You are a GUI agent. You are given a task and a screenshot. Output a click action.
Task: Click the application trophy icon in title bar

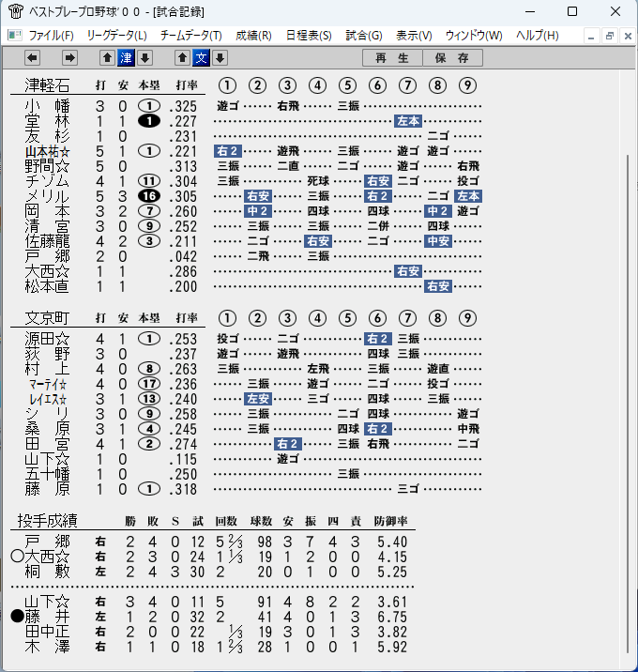point(16,11)
